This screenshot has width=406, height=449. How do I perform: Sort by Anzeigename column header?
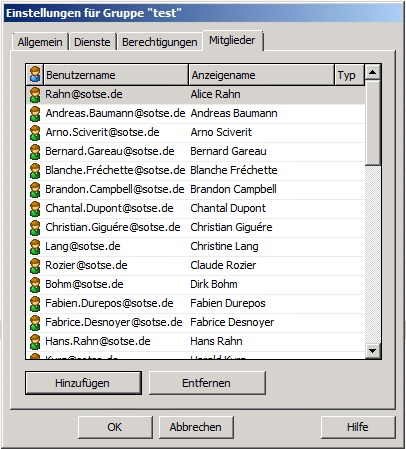tap(261, 75)
